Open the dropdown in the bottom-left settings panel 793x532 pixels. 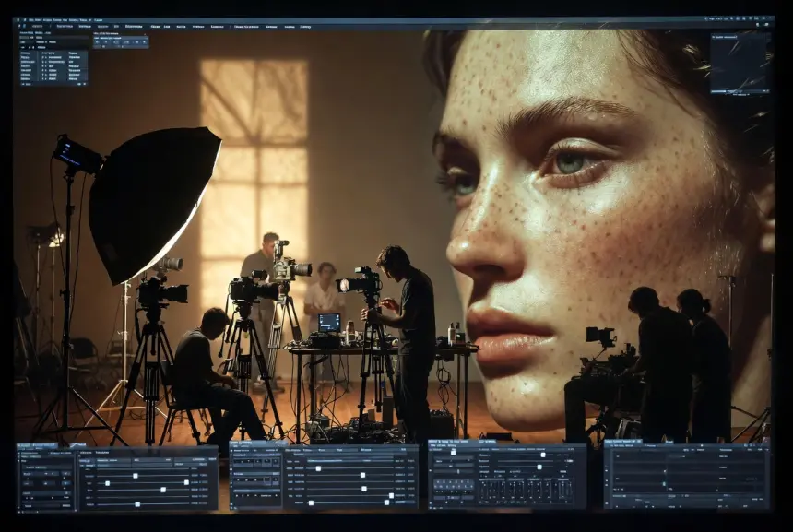[46, 467]
